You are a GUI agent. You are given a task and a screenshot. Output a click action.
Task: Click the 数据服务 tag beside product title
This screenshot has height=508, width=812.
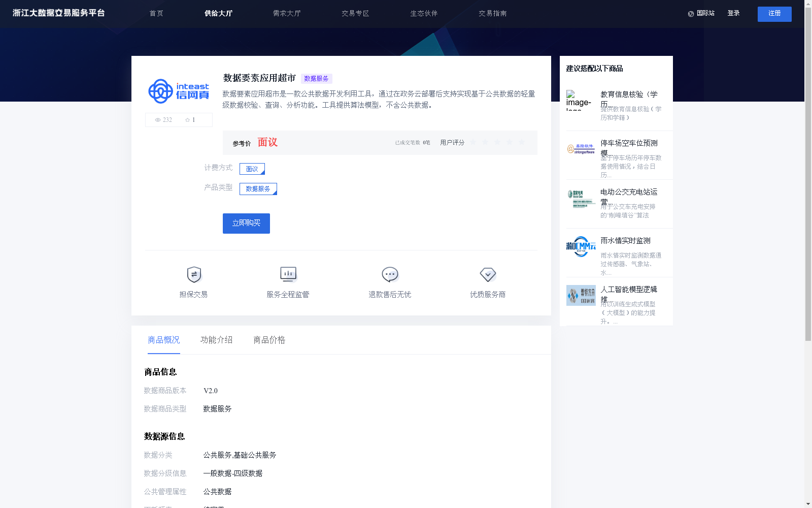316,79
